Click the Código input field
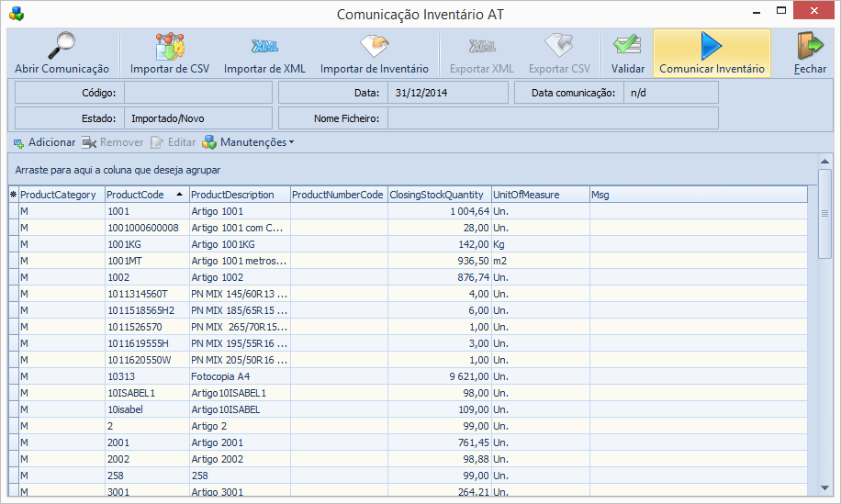The image size is (841, 504). [198, 93]
